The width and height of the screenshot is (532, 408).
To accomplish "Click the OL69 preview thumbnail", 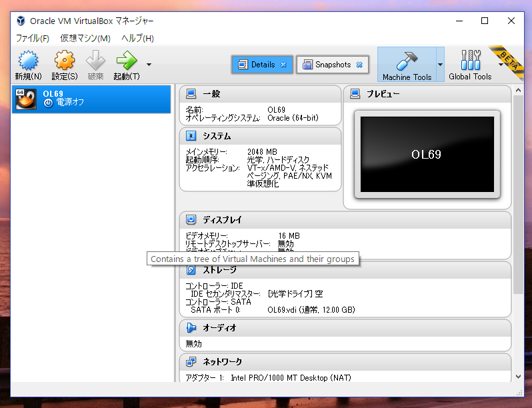I will tap(427, 154).
